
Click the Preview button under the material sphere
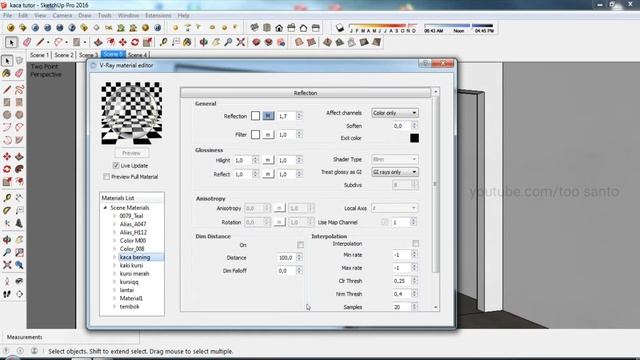[x=131, y=153]
